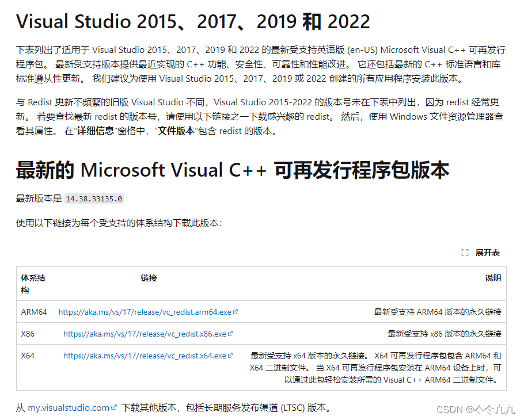Click the dashed-bracket icon left of 展开表

(x=465, y=253)
